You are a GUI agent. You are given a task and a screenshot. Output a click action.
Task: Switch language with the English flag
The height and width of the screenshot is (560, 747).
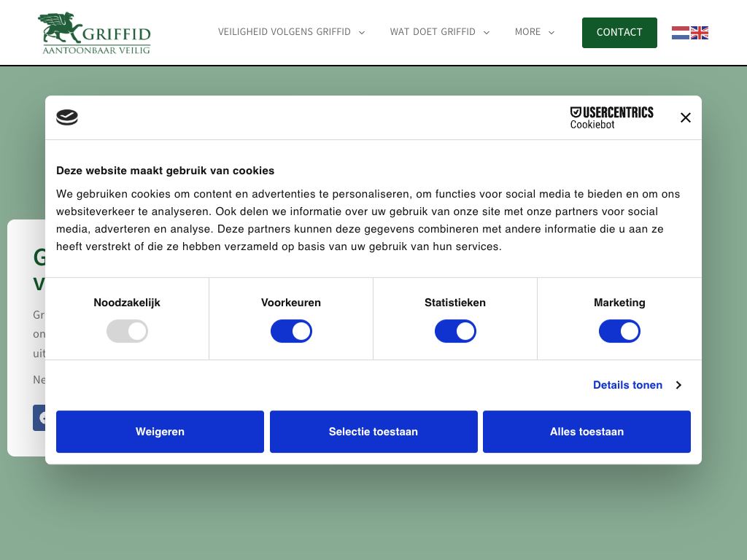700,33
